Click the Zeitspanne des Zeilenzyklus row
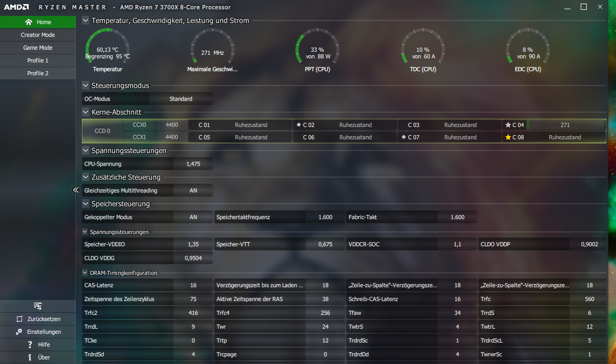The image size is (616, 364). click(147, 299)
